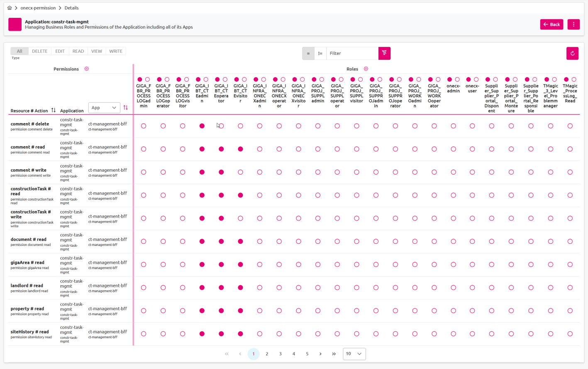Go to the next page arrow
Screen dimensions: 588x369
(320, 354)
